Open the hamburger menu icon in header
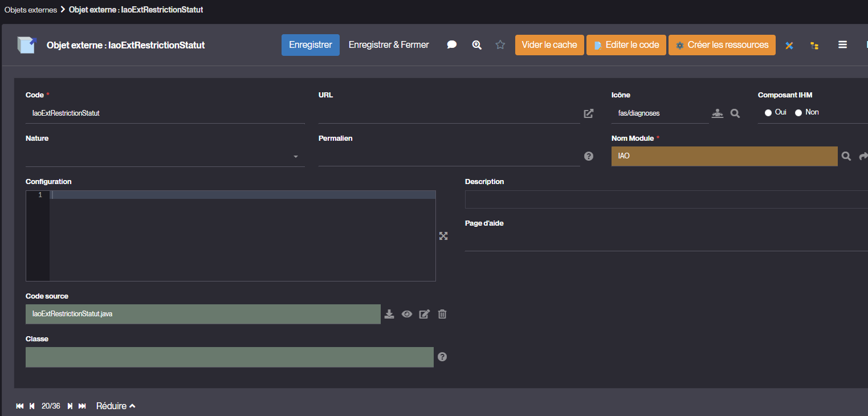Image resolution: width=868 pixels, height=416 pixels. [x=842, y=45]
